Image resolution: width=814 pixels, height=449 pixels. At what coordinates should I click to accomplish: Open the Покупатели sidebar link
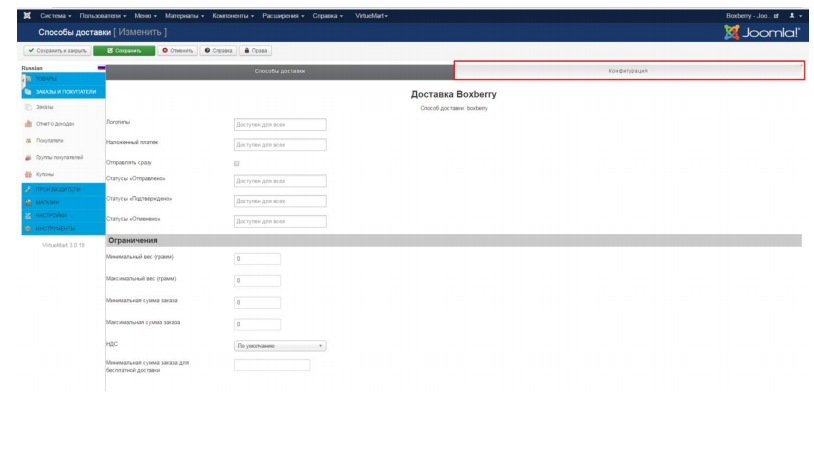pos(50,141)
